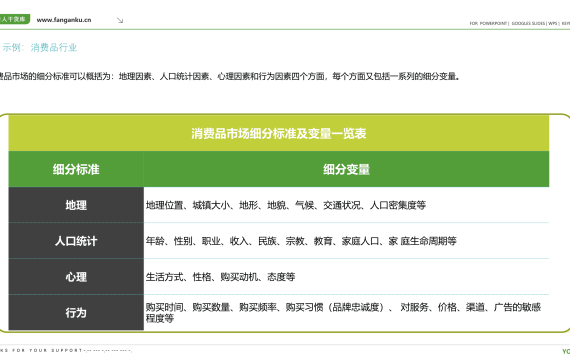Click the 示例：消费品行业 heading
The image size is (570, 360).
(39, 47)
